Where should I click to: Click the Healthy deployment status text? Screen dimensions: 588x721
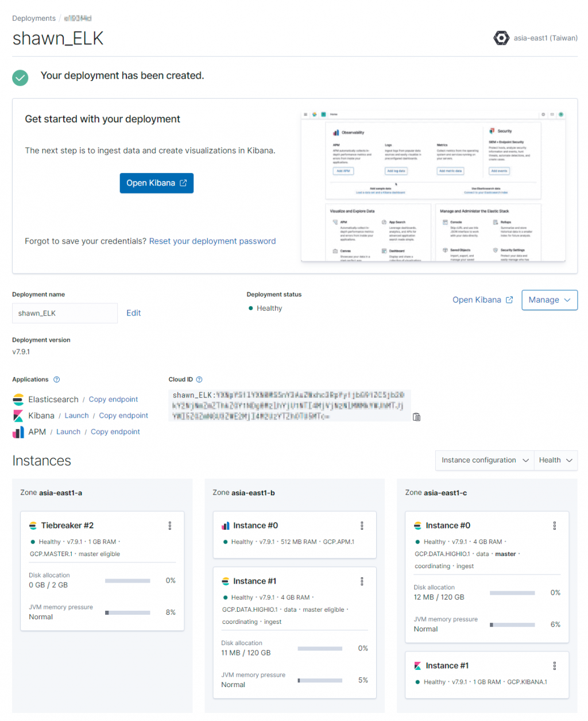point(269,309)
